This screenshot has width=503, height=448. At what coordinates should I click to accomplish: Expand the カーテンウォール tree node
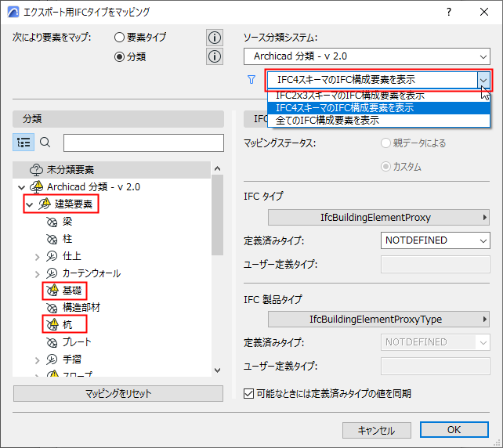point(37,274)
